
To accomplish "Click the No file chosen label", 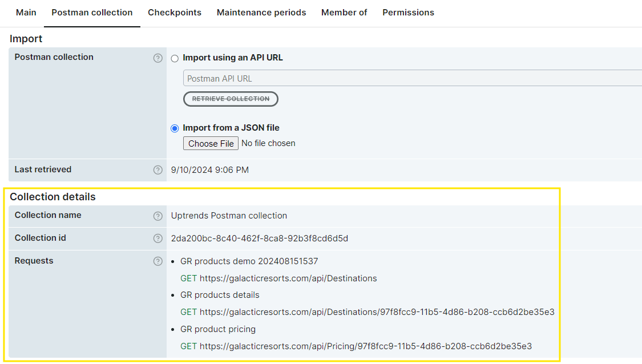I will click(x=268, y=143).
